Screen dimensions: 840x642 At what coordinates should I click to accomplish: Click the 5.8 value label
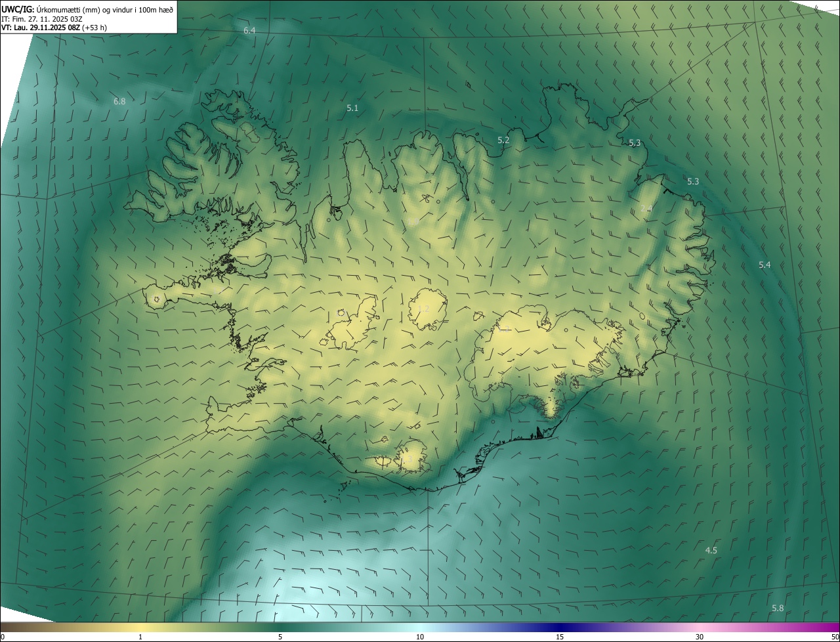click(x=778, y=609)
